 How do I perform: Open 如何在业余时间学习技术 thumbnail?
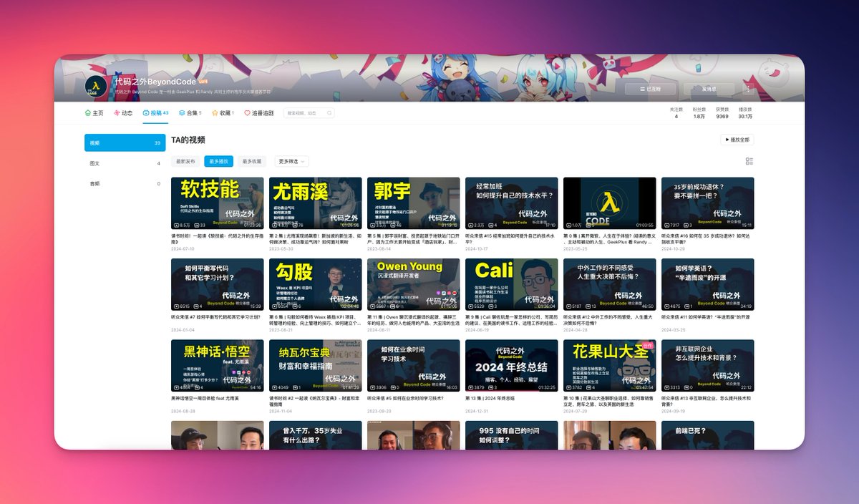click(x=413, y=366)
